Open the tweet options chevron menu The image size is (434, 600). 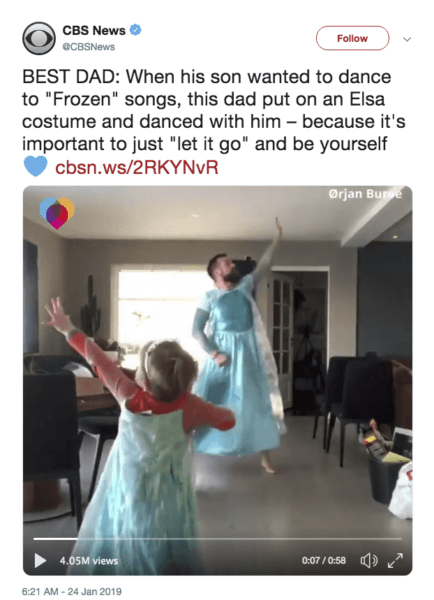tap(407, 39)
